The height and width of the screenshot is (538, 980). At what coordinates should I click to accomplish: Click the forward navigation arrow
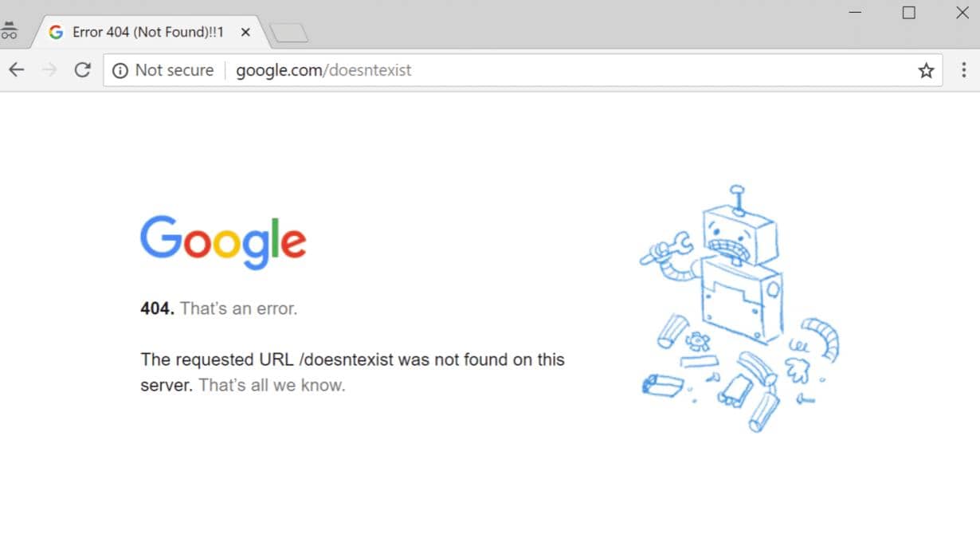click(x=49, y=70)
